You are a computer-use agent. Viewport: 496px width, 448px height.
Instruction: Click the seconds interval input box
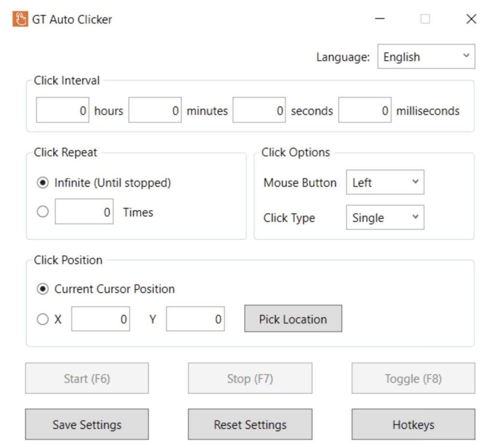click(259, 111)
